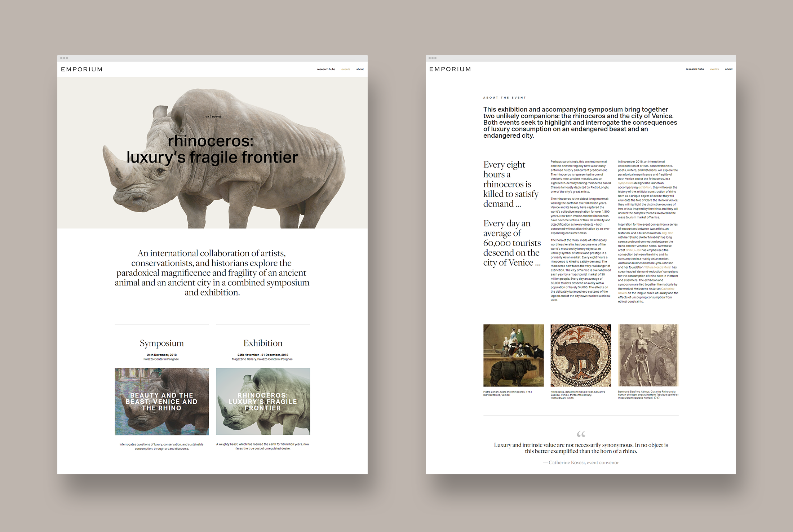The image size is (793, 532).
Task: View the St Mark's mosaic rhinoceros image
Action: tap(581, 355)
